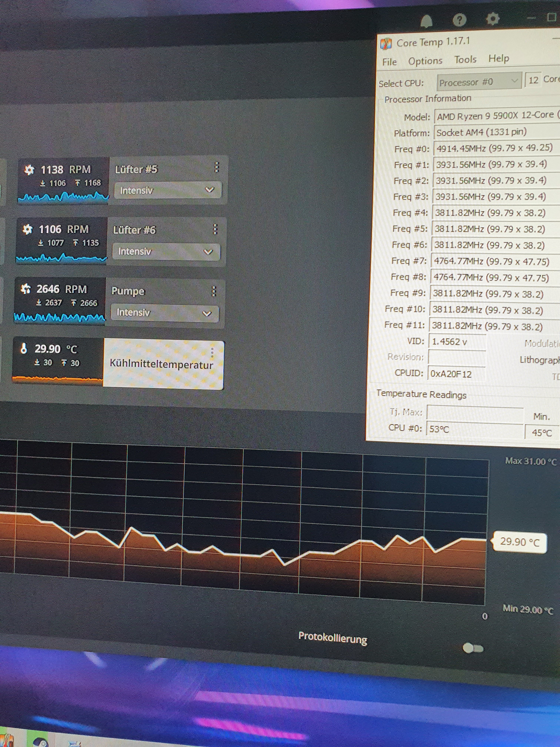Click the 1138 RPM Lüfter #5 tile
This screenshot has height=747, width=560.
pyautogui.click(x=64, y=180)
